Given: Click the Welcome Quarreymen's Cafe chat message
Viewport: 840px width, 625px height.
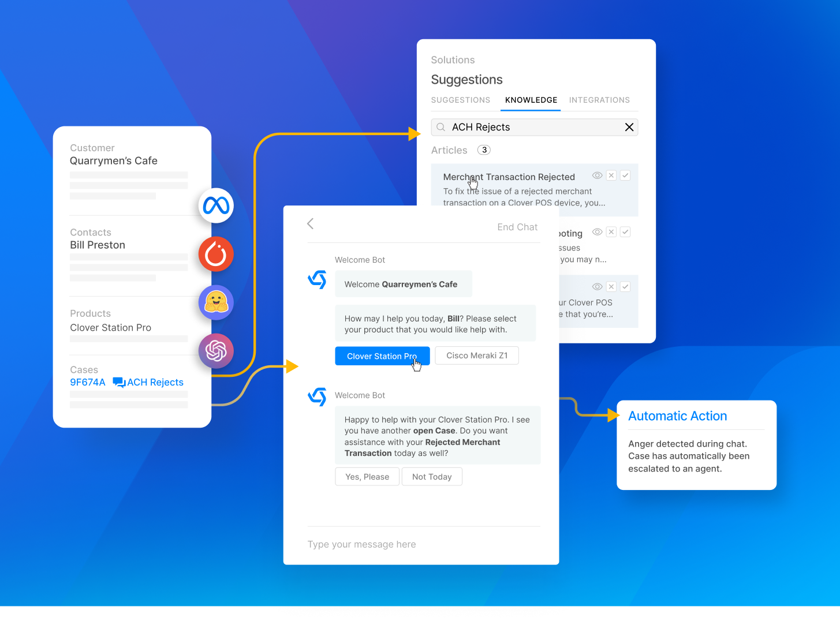Looking at the screenshot, I should [404, 284].
